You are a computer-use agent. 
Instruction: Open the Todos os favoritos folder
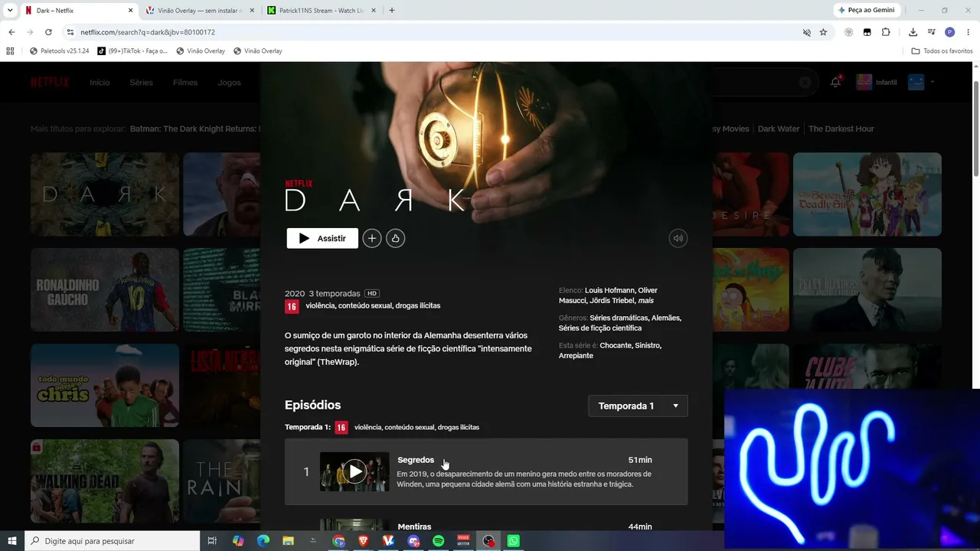tap(942, 51)
